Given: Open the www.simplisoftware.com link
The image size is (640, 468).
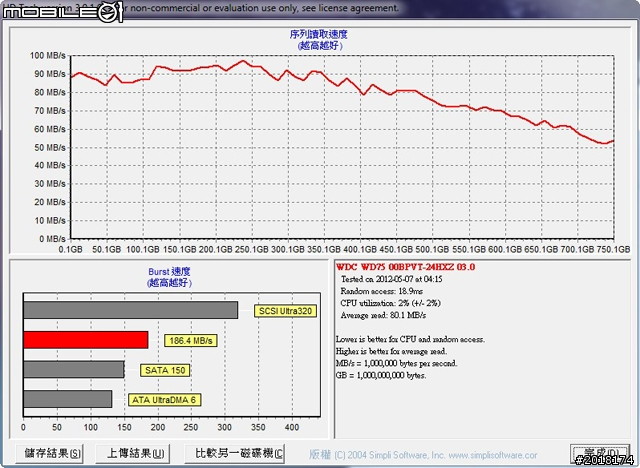Looking at the screenshot, I should pyautogui.click(x=509, y=453).
